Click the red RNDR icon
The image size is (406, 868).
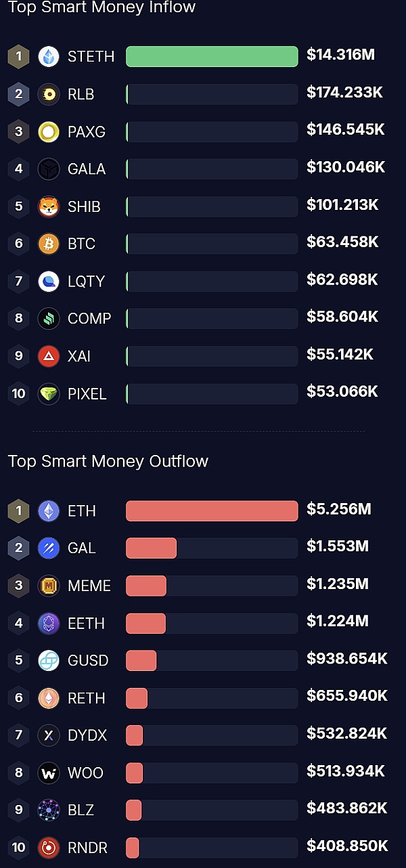point(49,847)
